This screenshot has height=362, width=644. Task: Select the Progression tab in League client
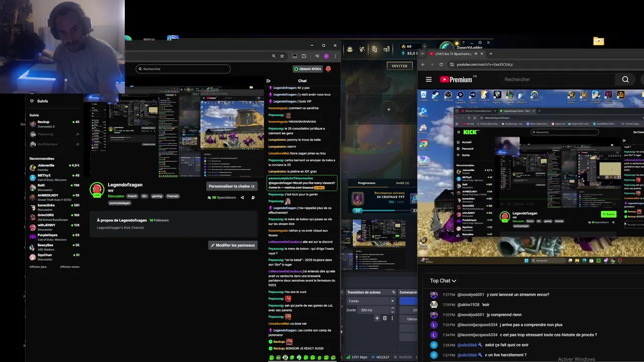(x=367, y=183)
